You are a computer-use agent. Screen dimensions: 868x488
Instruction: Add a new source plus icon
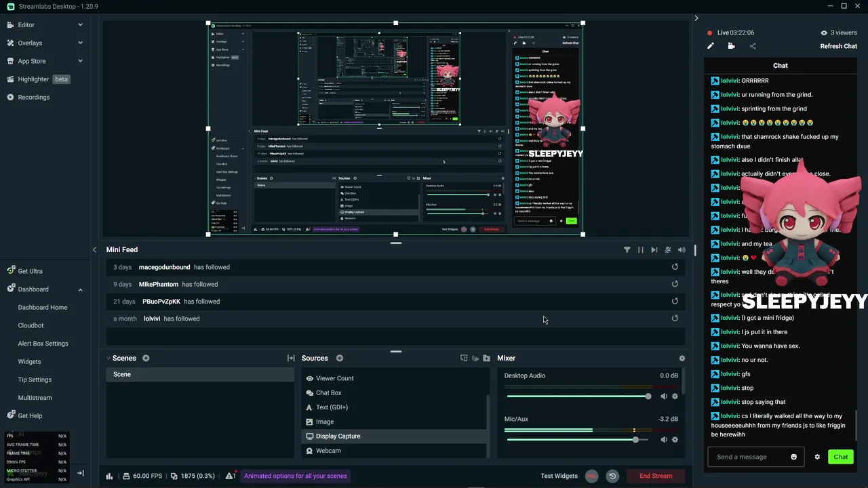click(340, 359)
